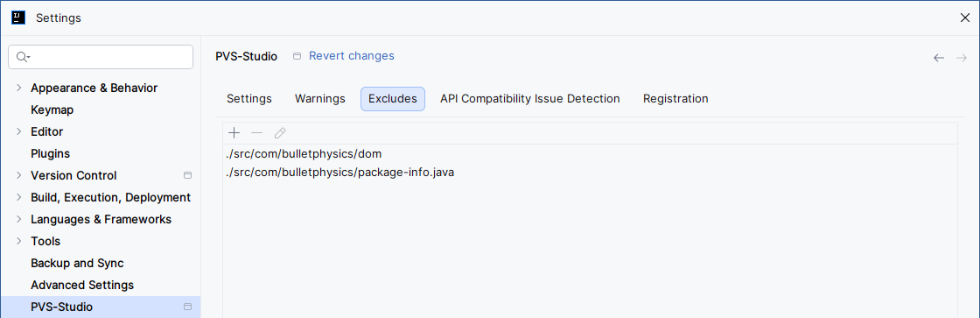Viewport: 980px width, 318px height.
Task: Click project icon beside Revert changes
Action: 297,56
